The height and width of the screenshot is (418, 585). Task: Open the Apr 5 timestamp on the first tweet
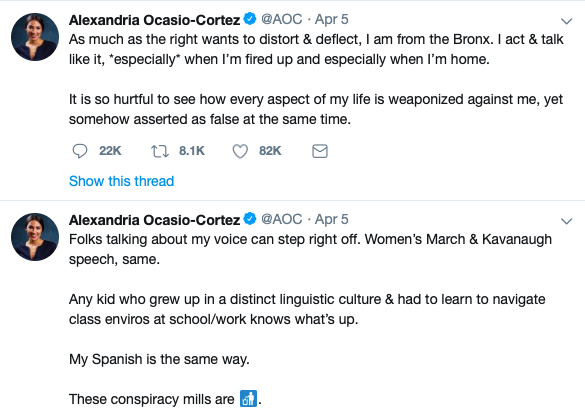[332, 19]
